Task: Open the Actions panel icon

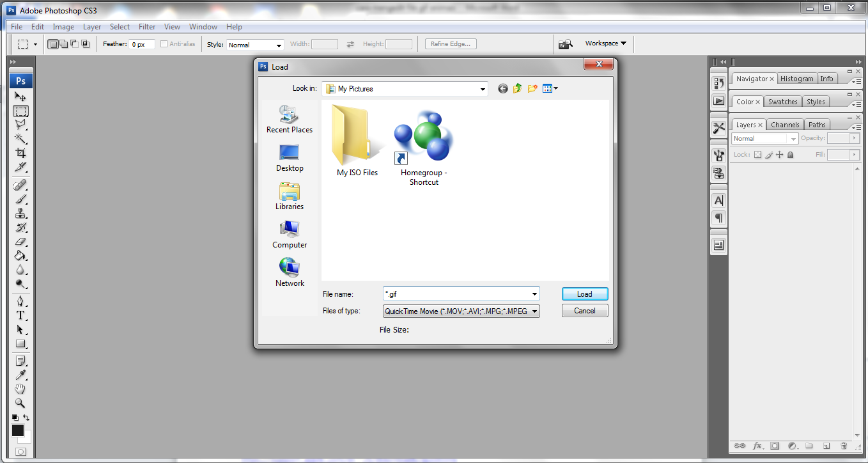Action: pos(718,101)
